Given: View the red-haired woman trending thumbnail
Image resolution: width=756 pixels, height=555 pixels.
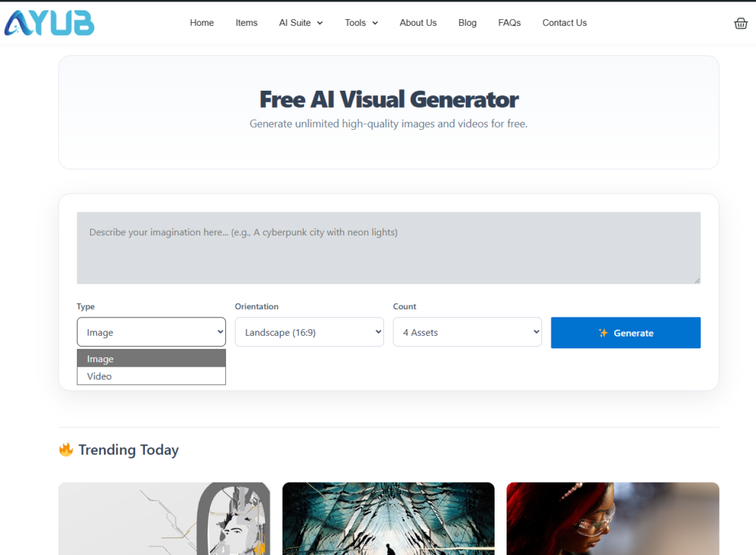Looking at the screenshot, I should click(x=612, y=518).
